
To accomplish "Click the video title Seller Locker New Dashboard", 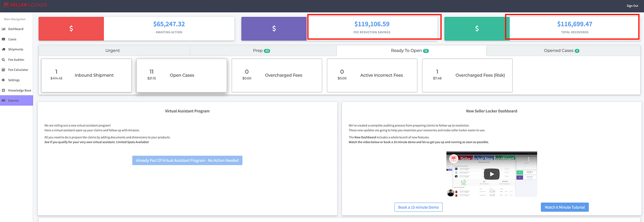I will point(487,159).
